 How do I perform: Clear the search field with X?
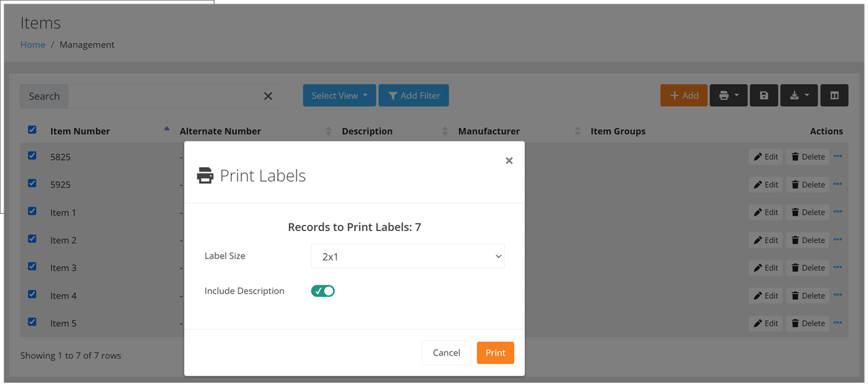[x=268, y=96]
